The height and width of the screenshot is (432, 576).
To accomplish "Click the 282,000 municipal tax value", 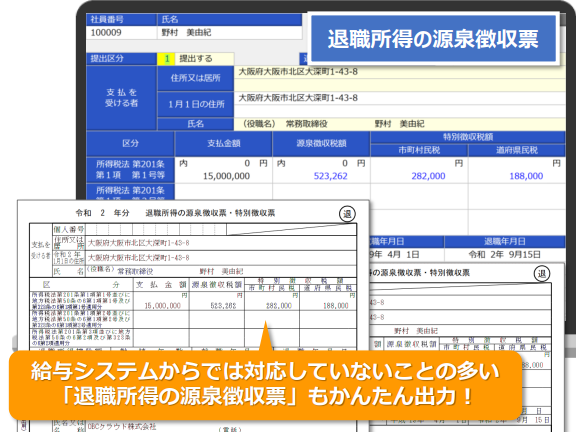I will [428, 176].
